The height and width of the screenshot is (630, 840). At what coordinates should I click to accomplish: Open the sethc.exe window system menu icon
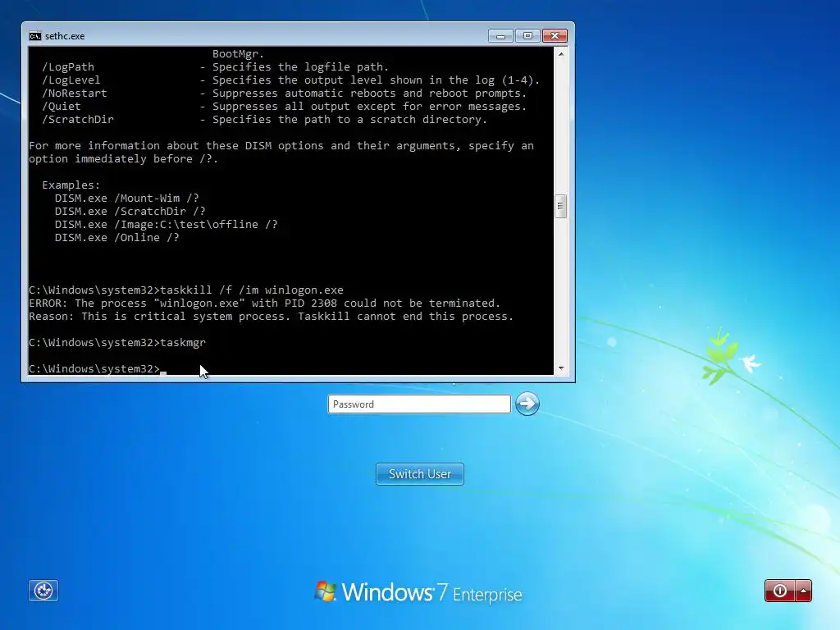click(35, 36)
